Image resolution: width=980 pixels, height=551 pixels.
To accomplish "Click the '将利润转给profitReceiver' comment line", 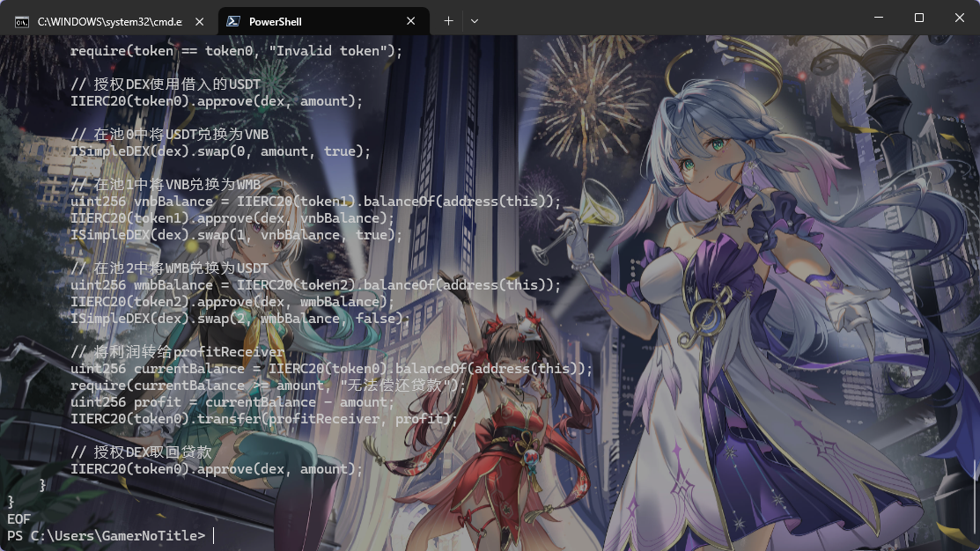I will click(x=177, y=352).
